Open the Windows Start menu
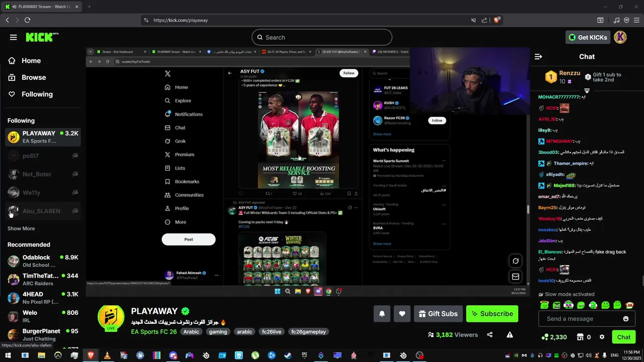This screenshot has width=644, height=362. click(8, 355)
